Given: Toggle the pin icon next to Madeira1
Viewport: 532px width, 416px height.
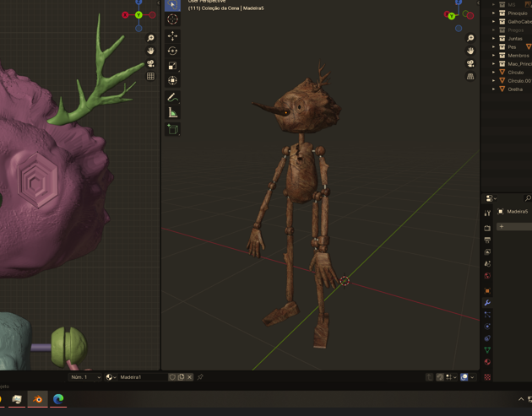Looking at the screenshot, I should pos(200,377).
